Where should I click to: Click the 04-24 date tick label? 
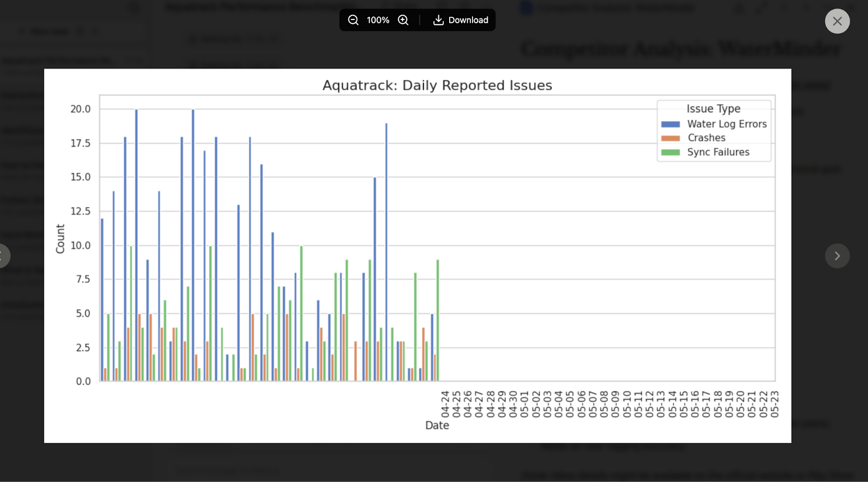[x=445, y=404]
